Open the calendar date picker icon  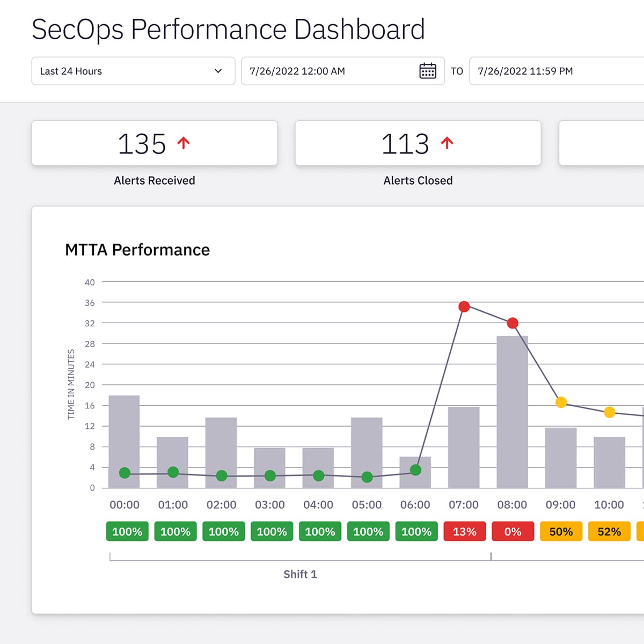click(x=427, y=71)
